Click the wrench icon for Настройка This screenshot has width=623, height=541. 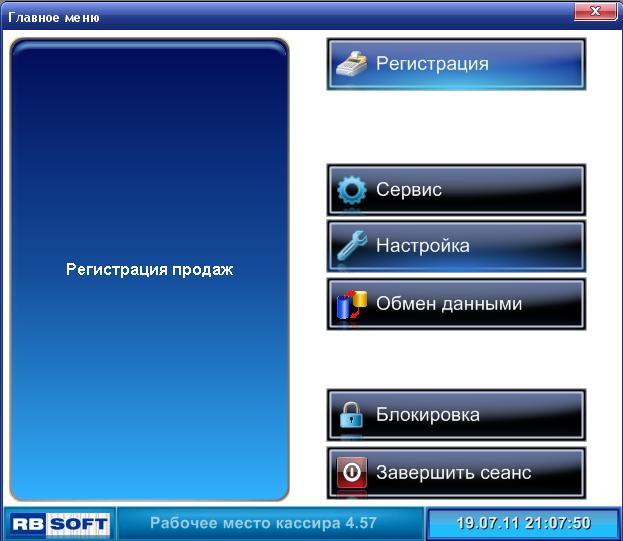(x=351, y=246)
